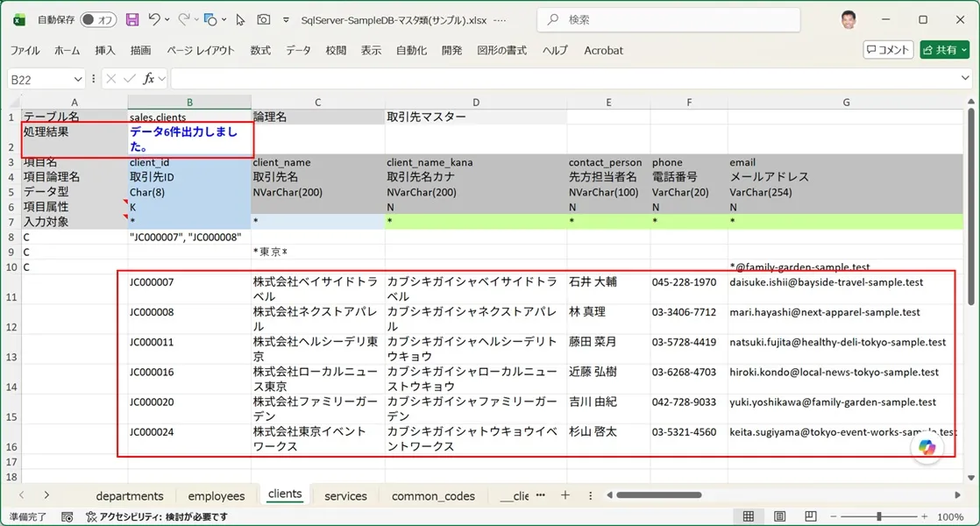Image resolution: width=980 pixels, height=526 pixels.
Task: Select cell with *東京*
Action: point(317,252)
